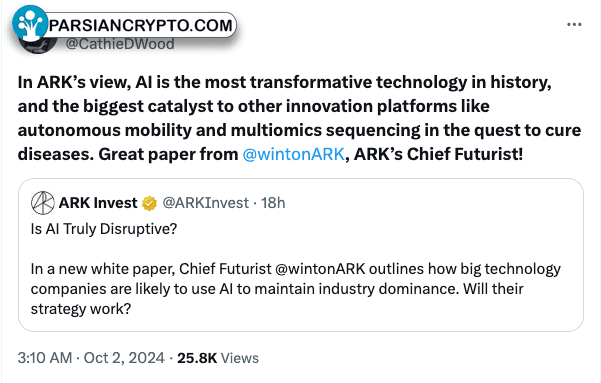Viewport: 601px width, 383px height.
Task: Open the @wintonARK mention in main tweet
Action: 294,154
